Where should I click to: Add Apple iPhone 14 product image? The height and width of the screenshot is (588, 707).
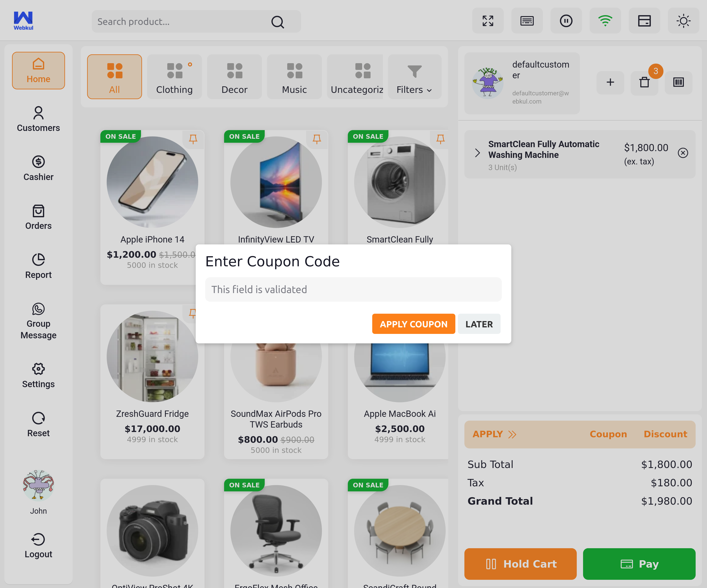153,182
